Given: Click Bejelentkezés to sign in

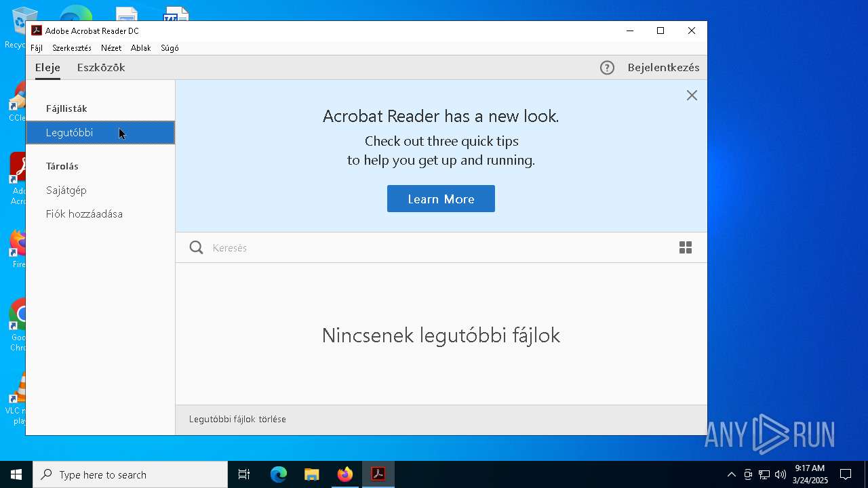Looking at the screenshot, I should pos(663,68).
